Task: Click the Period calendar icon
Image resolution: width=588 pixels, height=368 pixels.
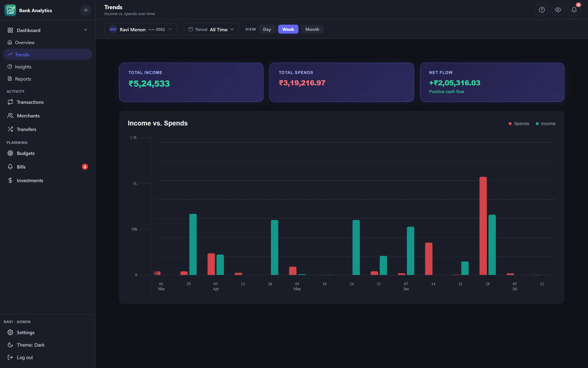Action: [191, 29]
